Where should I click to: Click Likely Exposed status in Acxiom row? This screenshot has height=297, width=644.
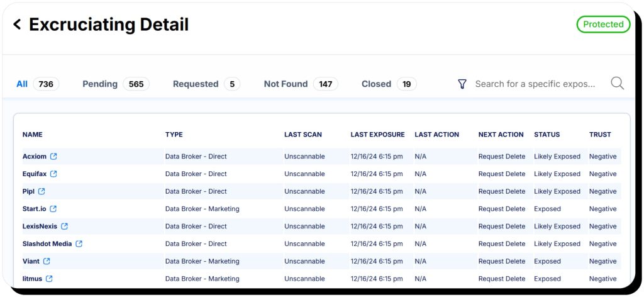557,157
